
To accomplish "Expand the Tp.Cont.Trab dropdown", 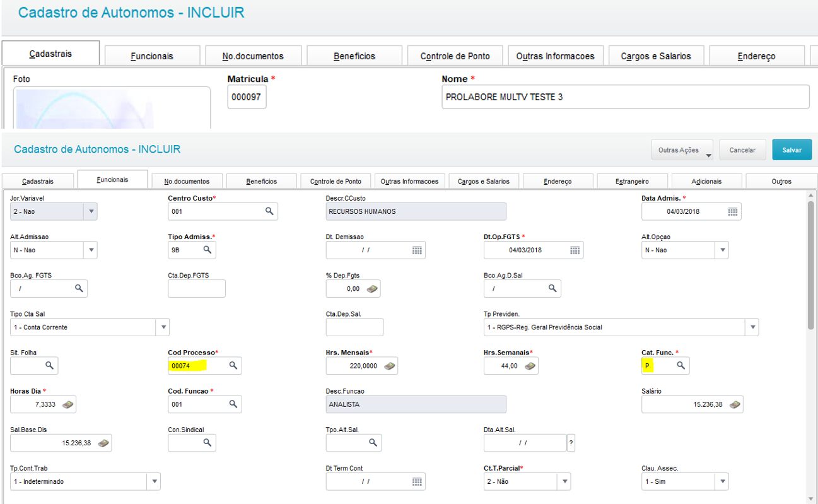I will click(x=153, y=482).
